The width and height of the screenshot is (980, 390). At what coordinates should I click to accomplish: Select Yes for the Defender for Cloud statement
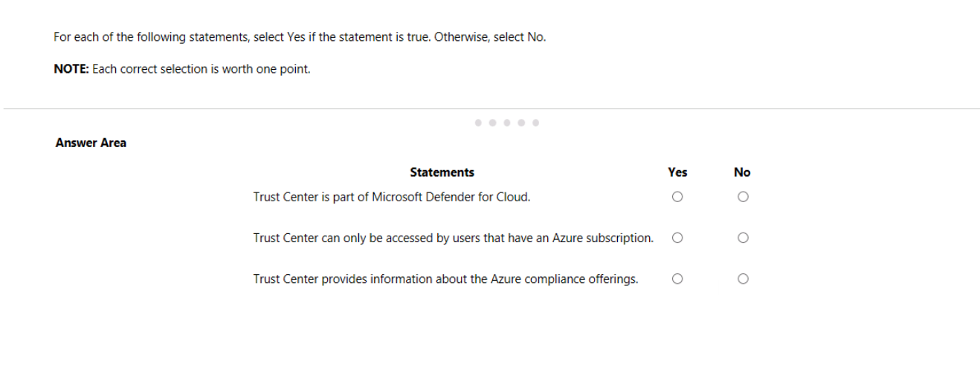coord(677,198)
